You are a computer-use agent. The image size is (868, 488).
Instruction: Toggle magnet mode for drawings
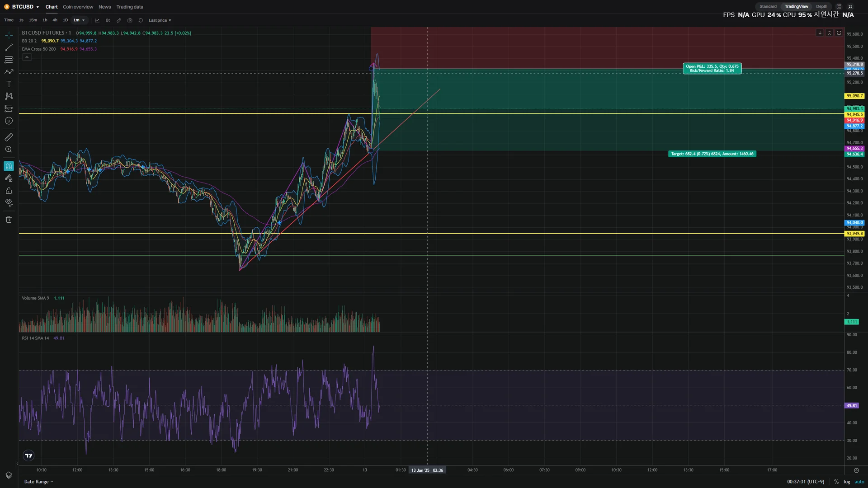[x=9, y=166]
